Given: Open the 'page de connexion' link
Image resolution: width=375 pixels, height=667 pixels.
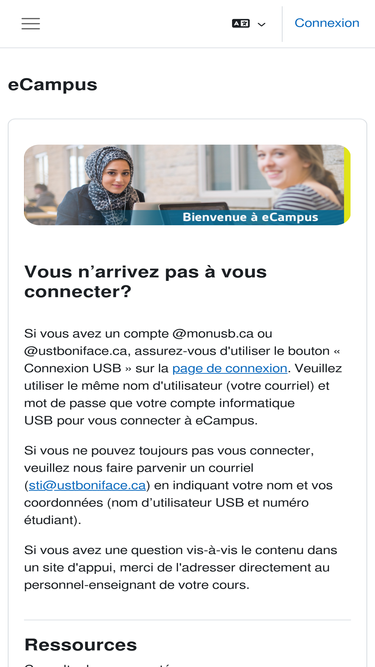Looking at the screenshot, I should pos(230,368).
